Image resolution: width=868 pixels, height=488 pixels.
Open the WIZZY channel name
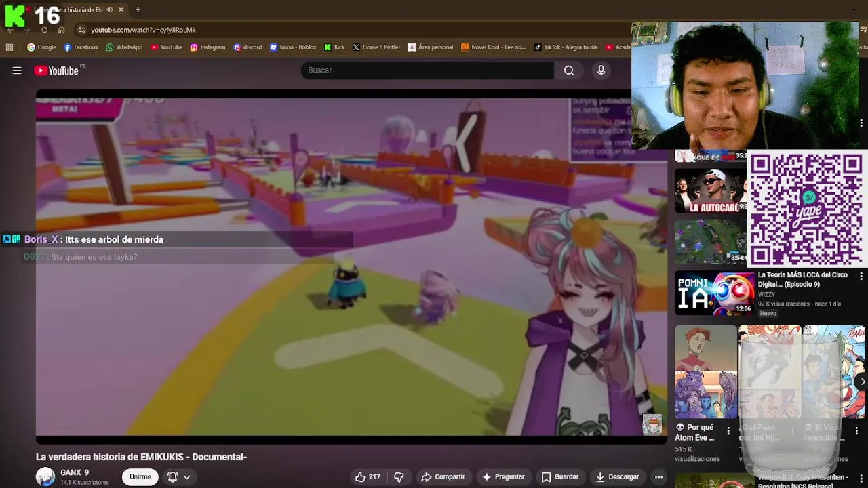[766, 295]
